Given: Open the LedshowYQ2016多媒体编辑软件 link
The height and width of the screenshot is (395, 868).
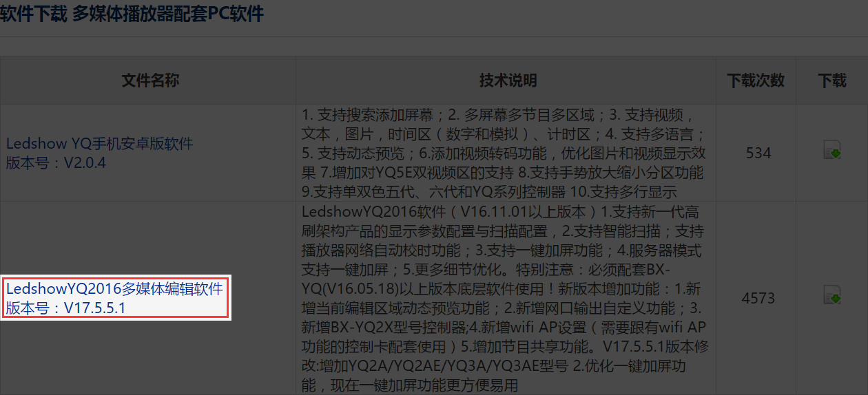Looking at the screenshot, I should (114, 288).
